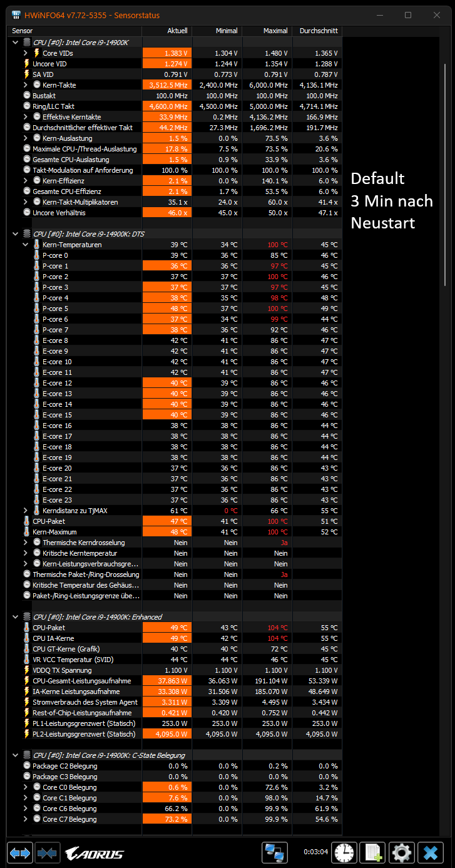The height and width of the screenshot is (868, 455).
Task: Click the round icon next to Bustakt
Action: 26,96
